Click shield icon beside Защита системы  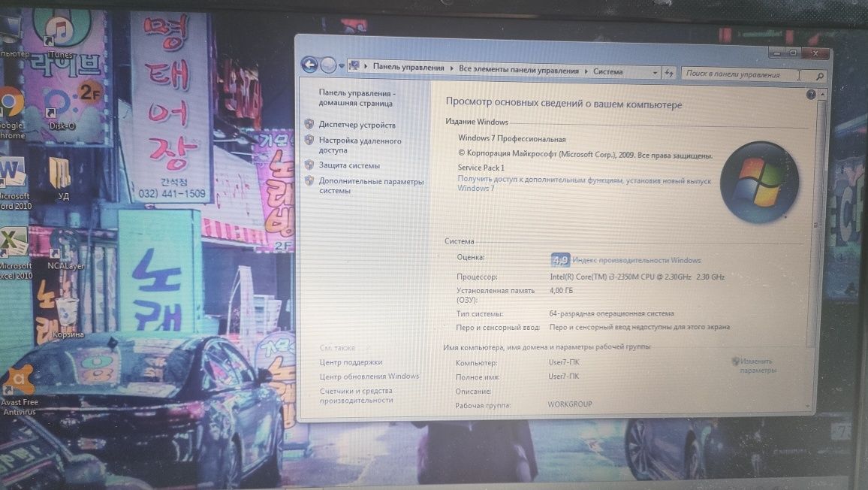[309, 165]
